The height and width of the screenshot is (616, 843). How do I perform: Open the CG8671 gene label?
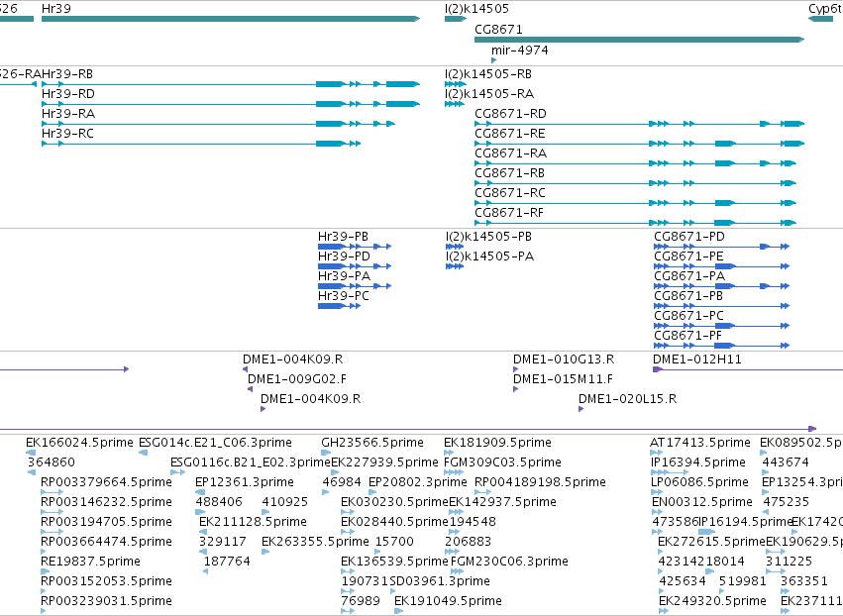point(498,30)
